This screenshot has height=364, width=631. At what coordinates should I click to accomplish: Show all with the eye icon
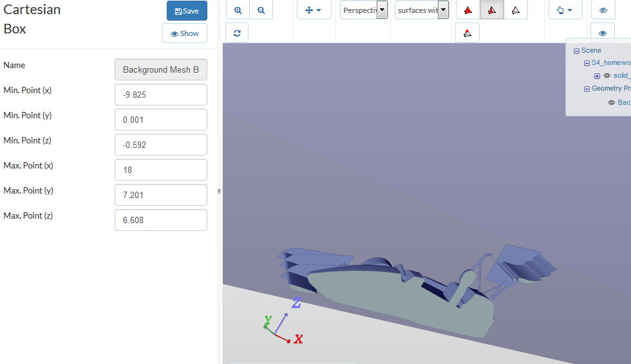(x=603, y=33)
